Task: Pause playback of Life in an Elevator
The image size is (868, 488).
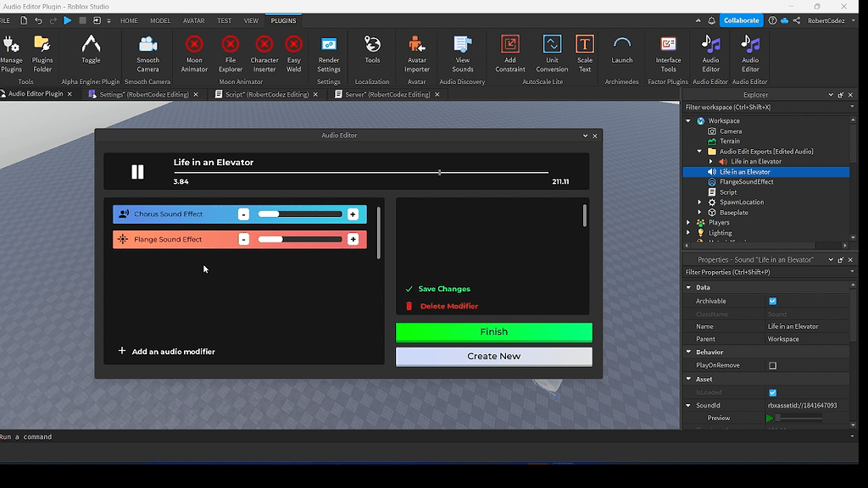Action: (x=137, y=172)
